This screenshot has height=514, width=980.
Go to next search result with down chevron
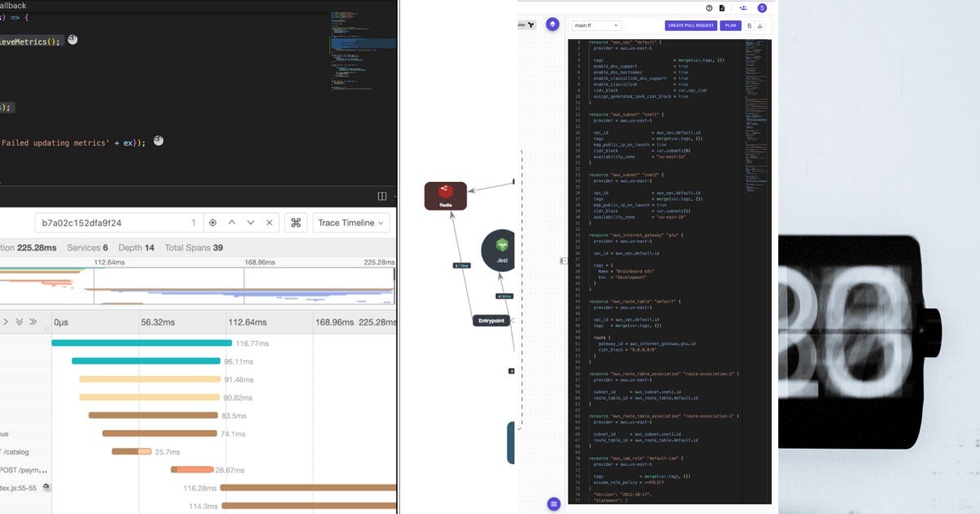[x=251, y=223]
